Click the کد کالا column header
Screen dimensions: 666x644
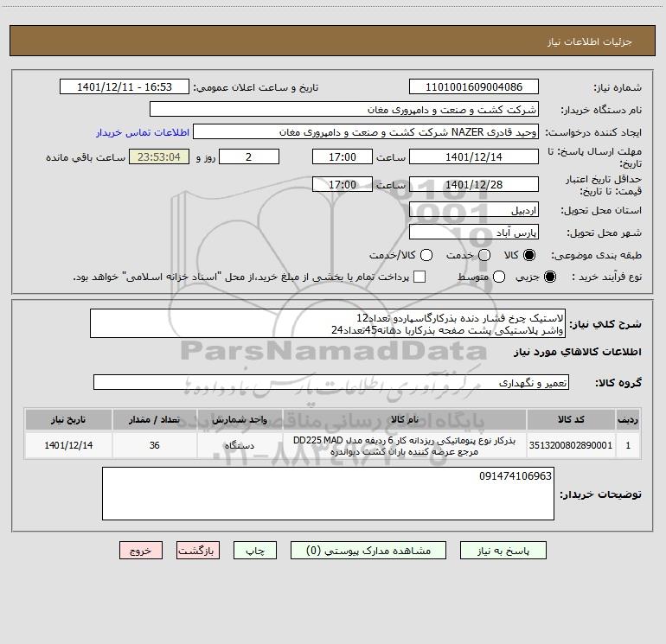coord(571,420)
